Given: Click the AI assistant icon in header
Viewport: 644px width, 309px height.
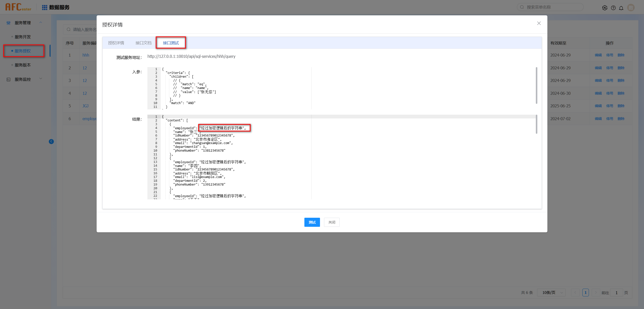Looking at the screenshot, I should [605, 8].
